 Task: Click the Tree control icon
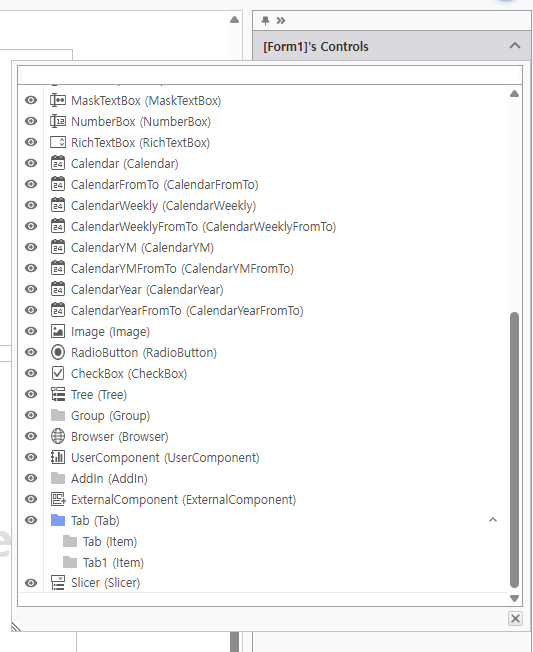pos(58,394)
